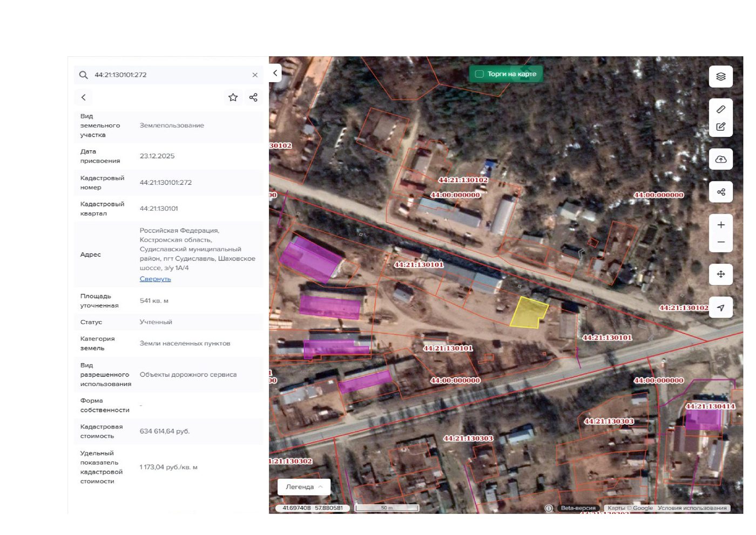
Task: Click the Beta-версия label
Action: tap(578, 508)
